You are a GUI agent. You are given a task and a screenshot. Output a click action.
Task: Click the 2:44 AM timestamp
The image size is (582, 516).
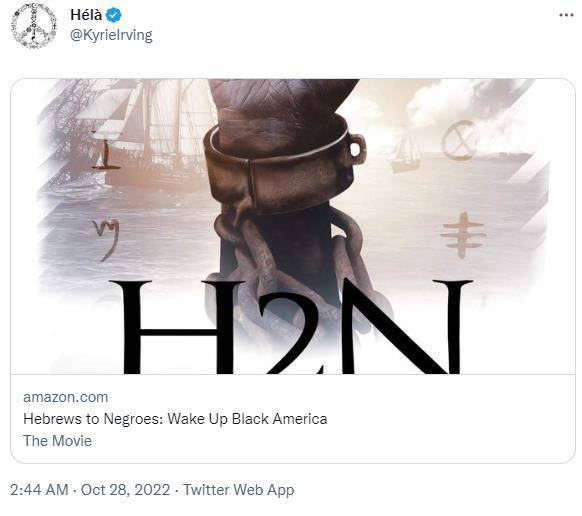(39, 489)
